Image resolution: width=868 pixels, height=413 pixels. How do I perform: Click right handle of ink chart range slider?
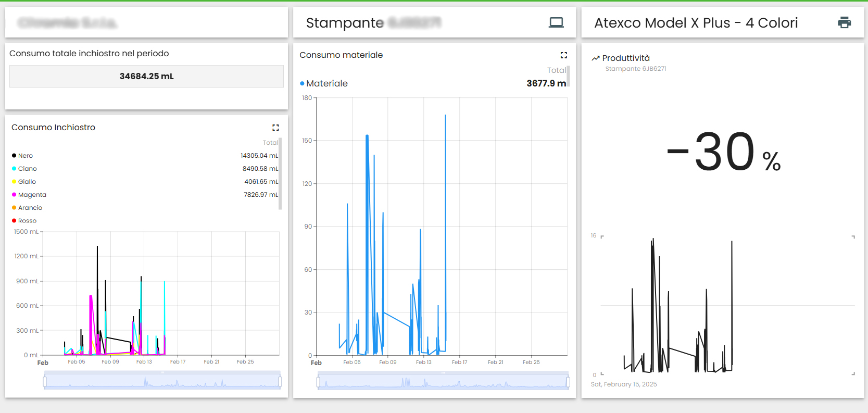(x=280, y=382)
